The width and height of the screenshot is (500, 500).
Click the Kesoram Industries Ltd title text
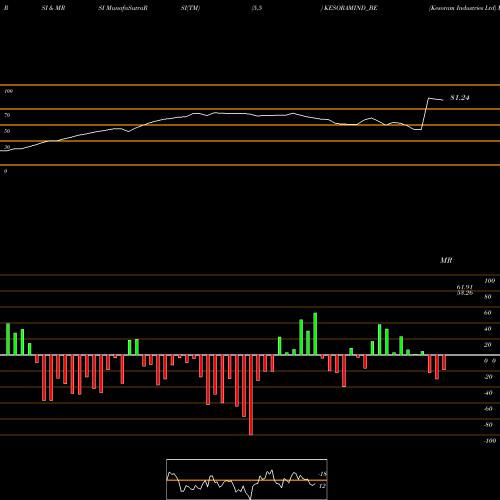point(463,8)
